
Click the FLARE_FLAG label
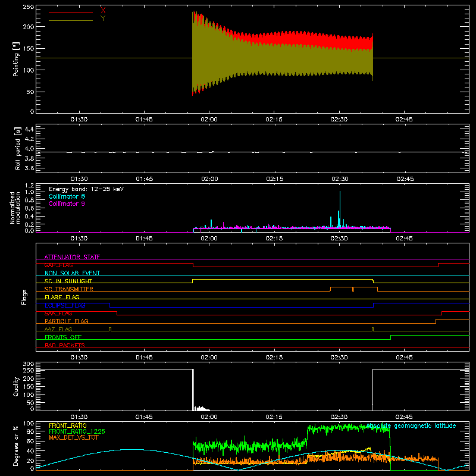[62, 297]
